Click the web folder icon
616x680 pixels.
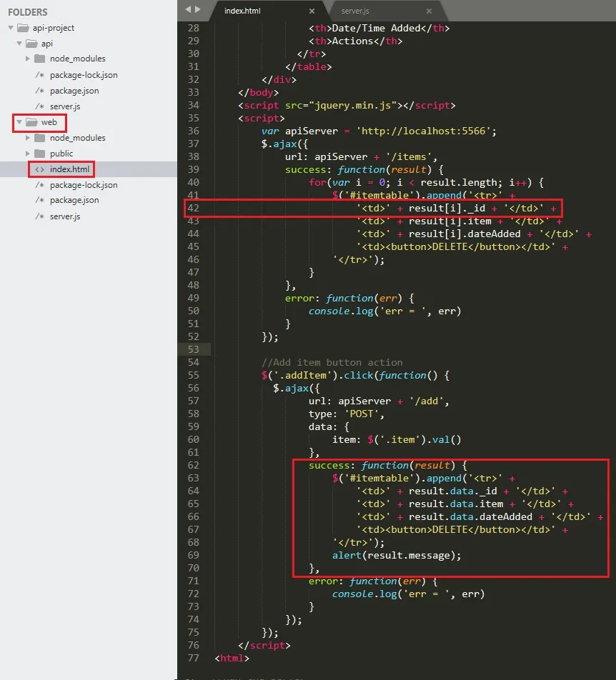click(x=31, y=122)
